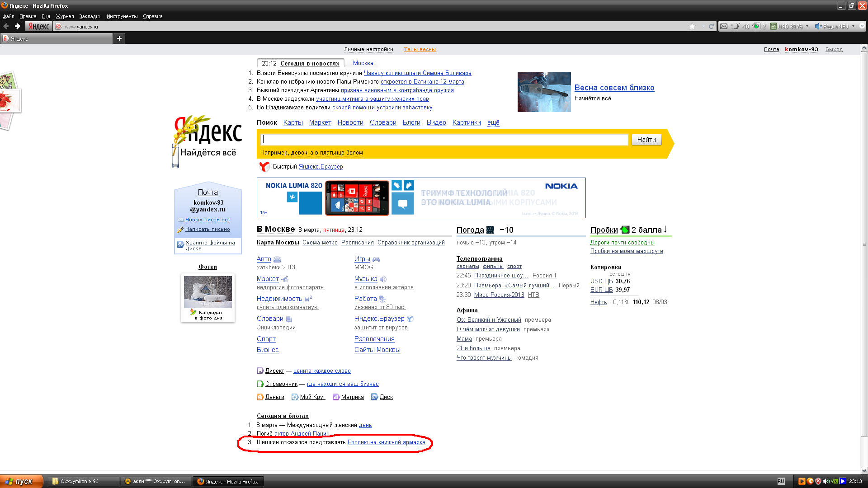Viewport: 868px width, 488px height.
Task: Click the Yandex Browser Y logo icon
Action: [264, 167]
